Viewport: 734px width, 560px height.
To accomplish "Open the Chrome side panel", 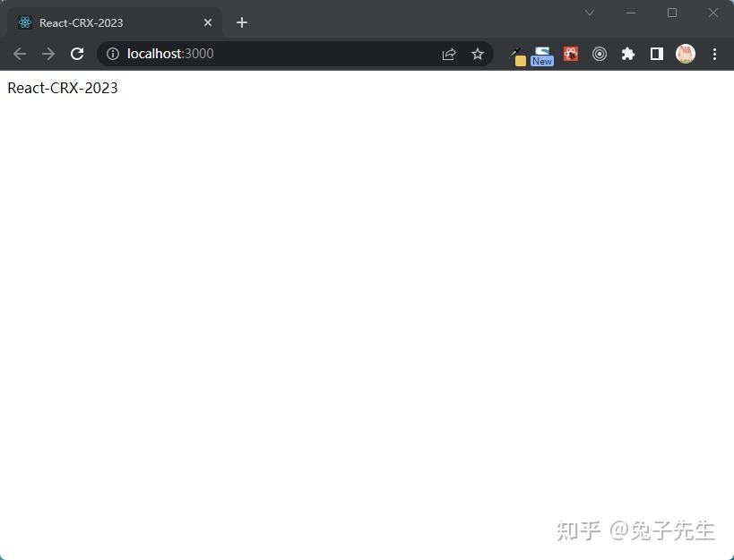I will pos(657,54).
